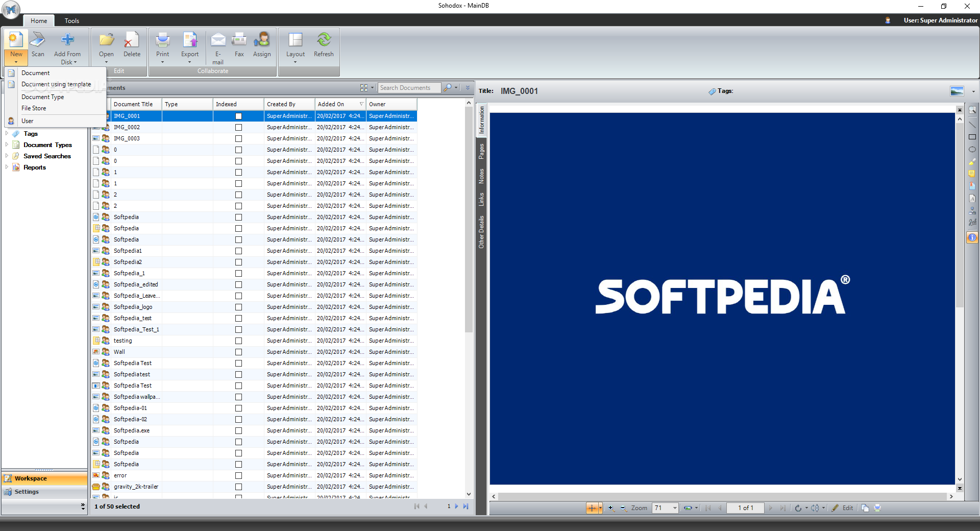This screenshot has height=531, width=980.
Task: Click the pan tool icon in the viewer toolbar
Action: click(x=592, y=508)
